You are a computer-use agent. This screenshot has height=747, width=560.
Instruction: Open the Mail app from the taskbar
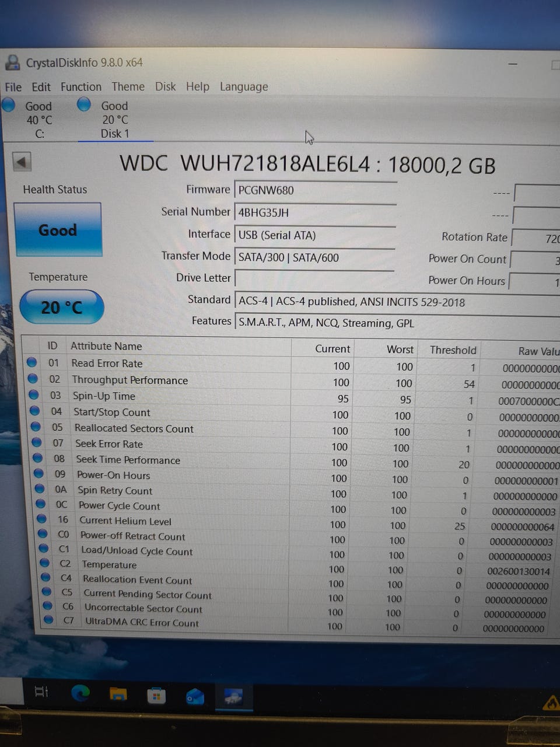point(195,696)
